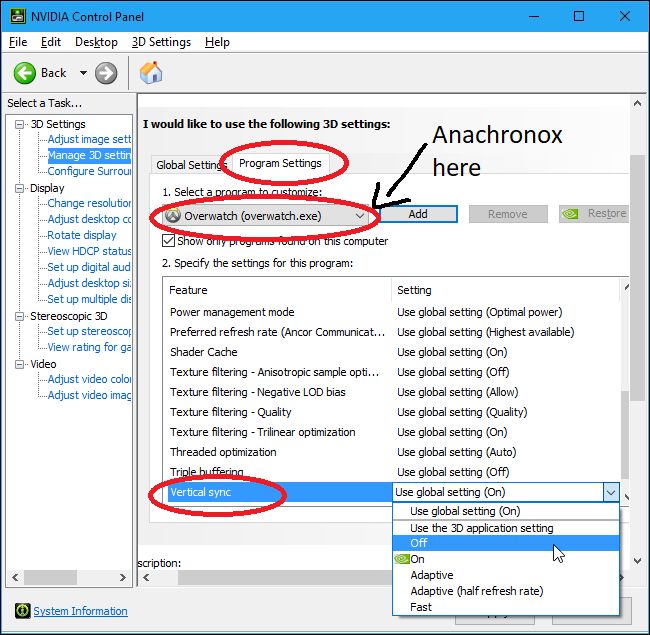Toggle the Vertical sync dropdown arrow
The height and width of the screenshot is (635, 650).
point(611,492)
